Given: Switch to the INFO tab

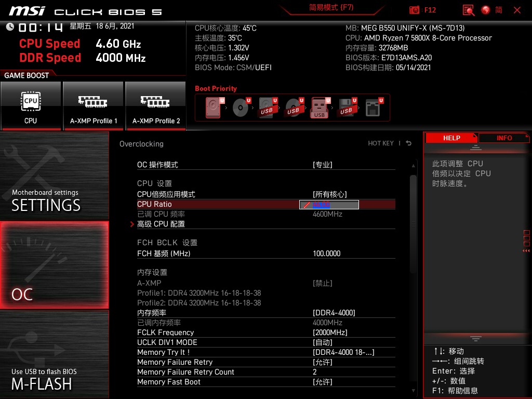Looking at the screenshot, I should [503, 138].
